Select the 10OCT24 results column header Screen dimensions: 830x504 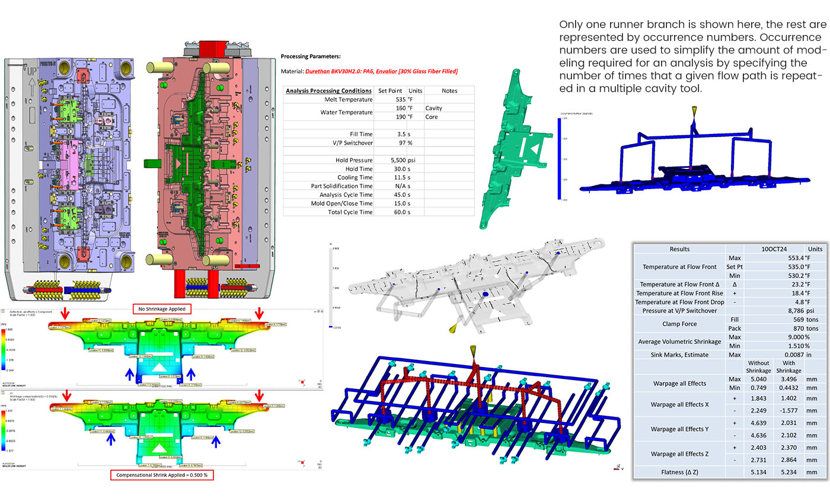pos(765,249)
